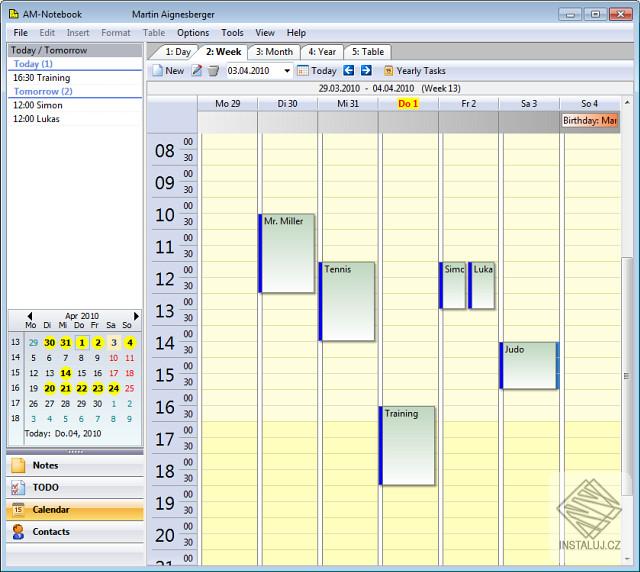Select the Mr. Miller appointment

[x=287, y=253]
